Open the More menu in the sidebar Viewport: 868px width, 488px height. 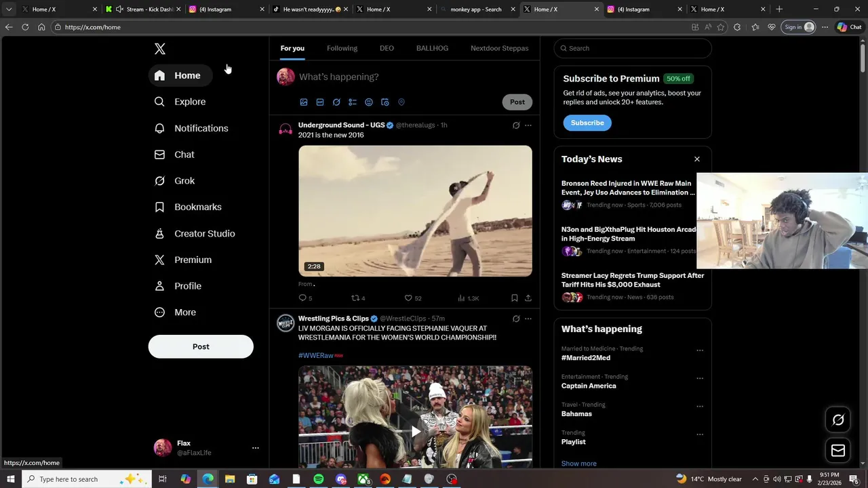point(176,312)
